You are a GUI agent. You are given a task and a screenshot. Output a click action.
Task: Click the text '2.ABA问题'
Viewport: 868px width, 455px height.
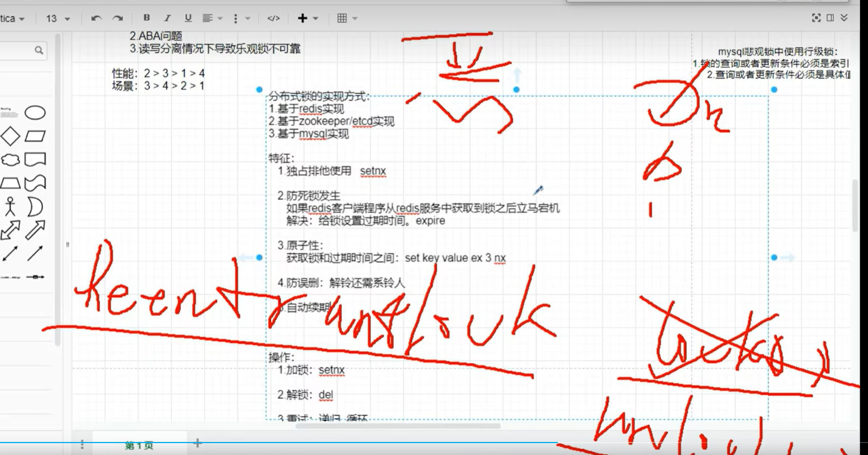pos(156,36)
